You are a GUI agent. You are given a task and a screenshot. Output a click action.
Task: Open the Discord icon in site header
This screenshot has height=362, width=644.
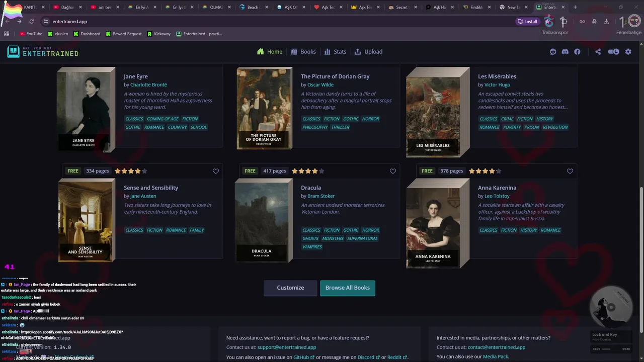[565, 52]
